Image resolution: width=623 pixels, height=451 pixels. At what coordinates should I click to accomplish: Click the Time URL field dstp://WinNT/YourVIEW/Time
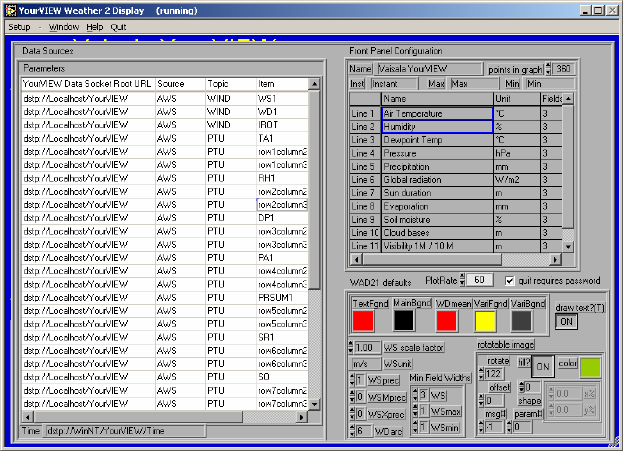coord(126,431)
